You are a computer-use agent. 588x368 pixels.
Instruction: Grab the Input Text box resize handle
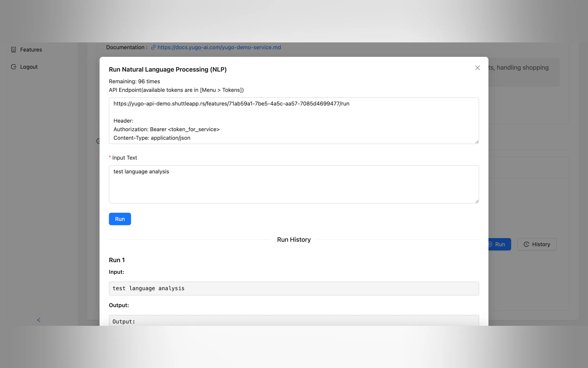477,201
